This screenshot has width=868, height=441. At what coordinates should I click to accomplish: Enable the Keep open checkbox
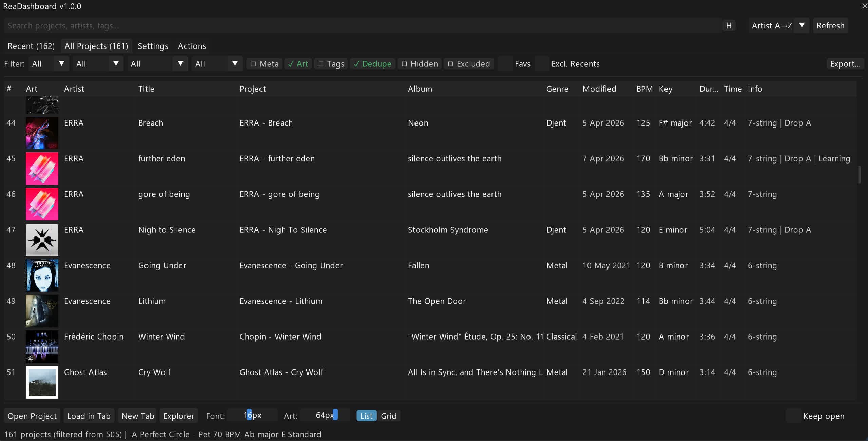[793, 416]
